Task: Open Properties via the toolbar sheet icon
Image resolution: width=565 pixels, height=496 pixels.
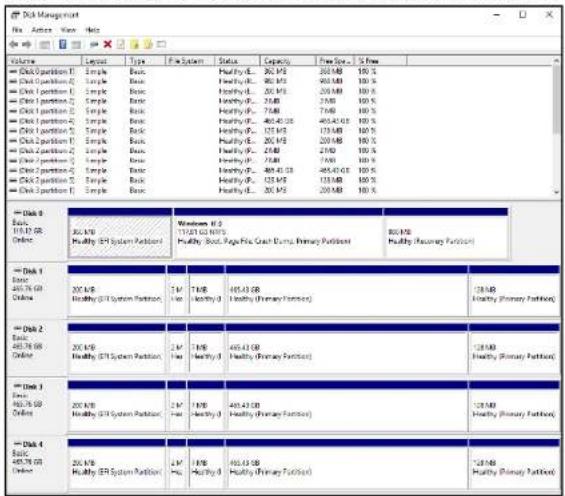Action: (x=121, y=44)
